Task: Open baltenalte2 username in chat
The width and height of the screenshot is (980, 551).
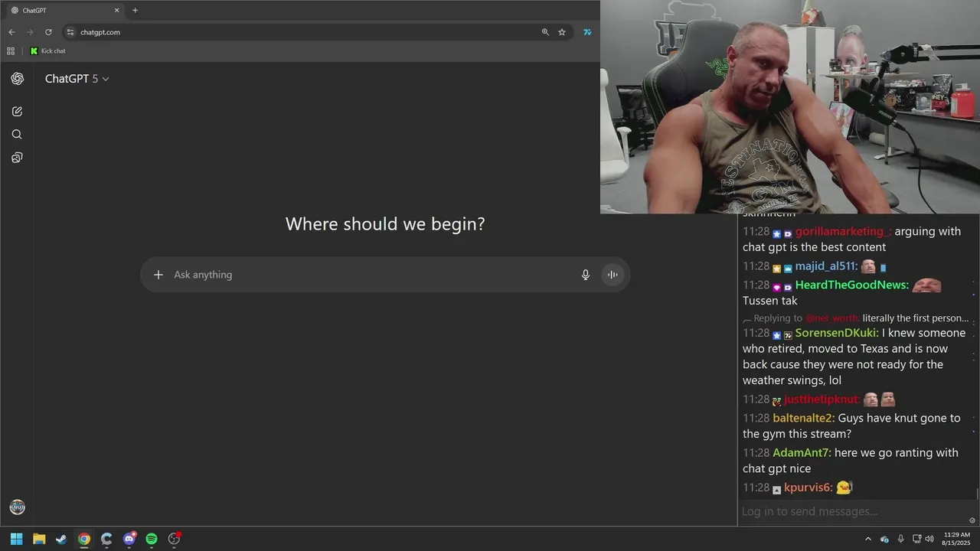Action: [x=804, y=419]
